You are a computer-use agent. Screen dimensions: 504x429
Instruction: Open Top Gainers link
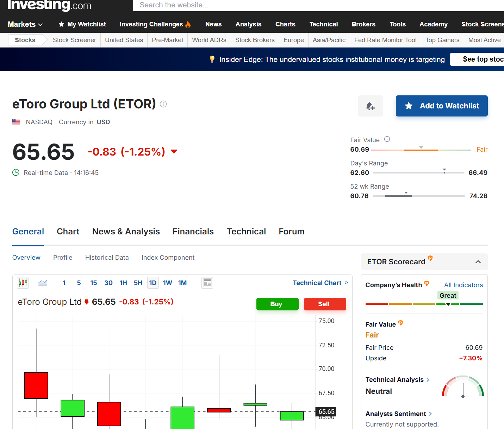(442, 40)
